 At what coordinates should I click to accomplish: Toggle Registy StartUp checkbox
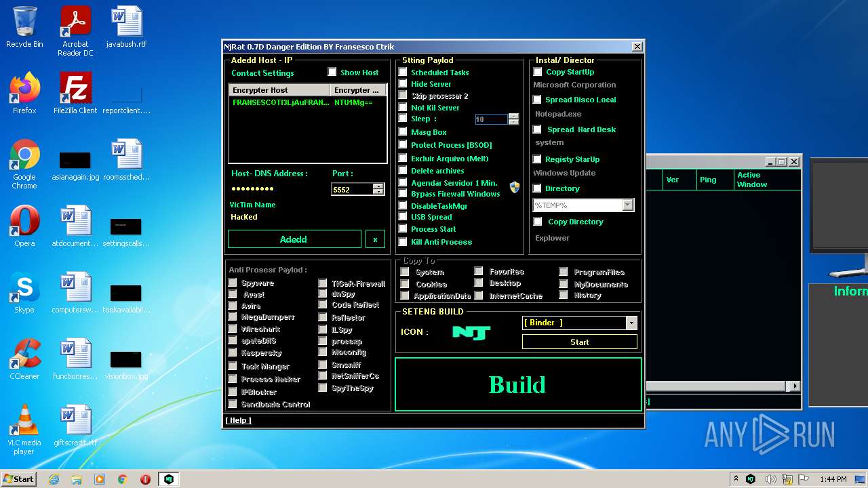537,159
